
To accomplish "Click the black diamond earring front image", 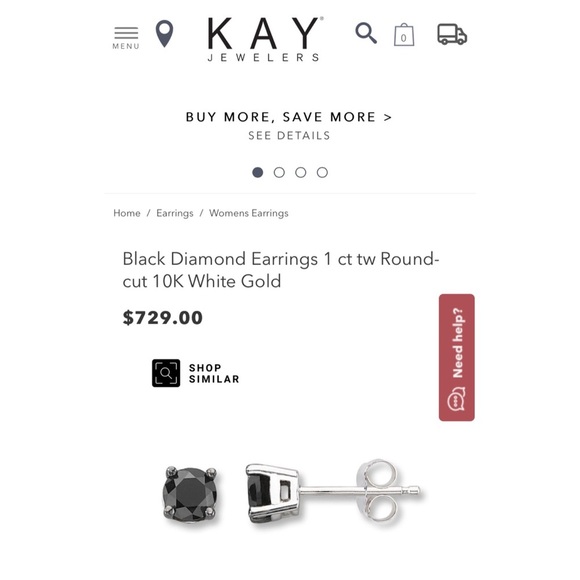I will (x=190, y=493).
